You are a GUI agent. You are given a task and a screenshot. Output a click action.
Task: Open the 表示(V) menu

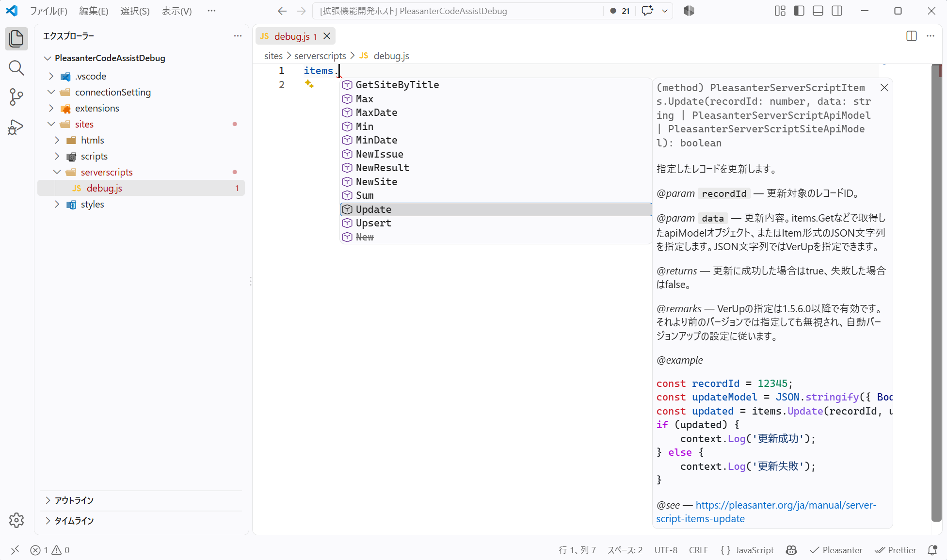(177, 11)
